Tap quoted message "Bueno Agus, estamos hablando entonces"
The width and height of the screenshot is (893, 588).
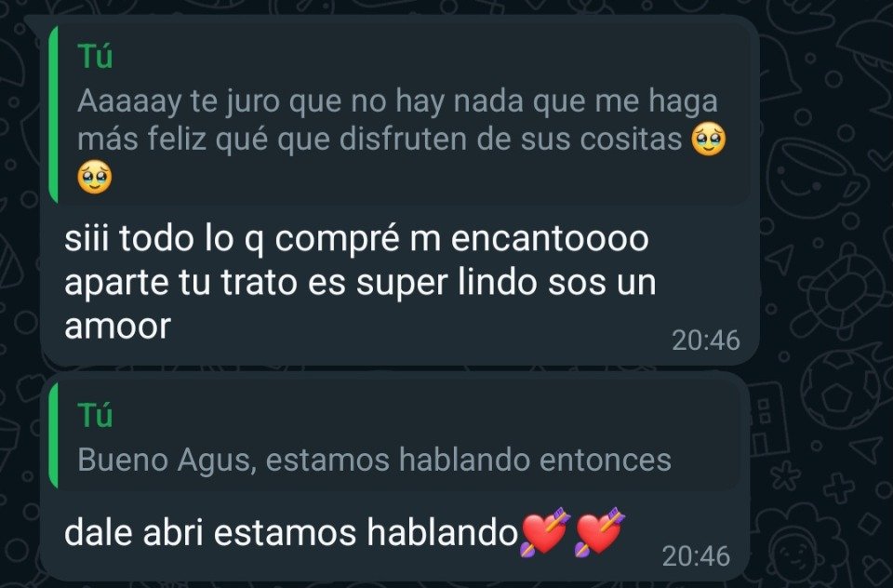tap(395, 435)
